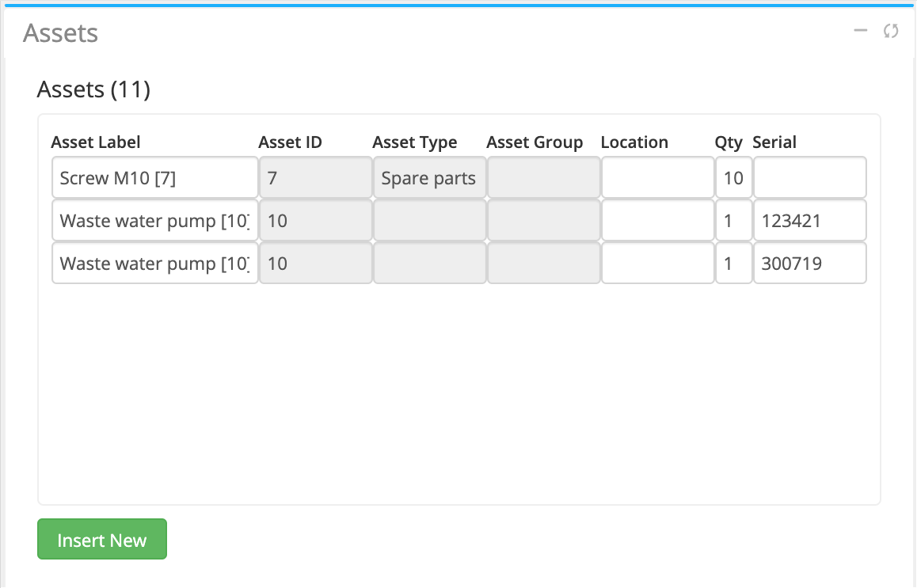The image size is (917, 588).
Task: Focus the Location field for Screw M10
Action: [x=657, y=178]
